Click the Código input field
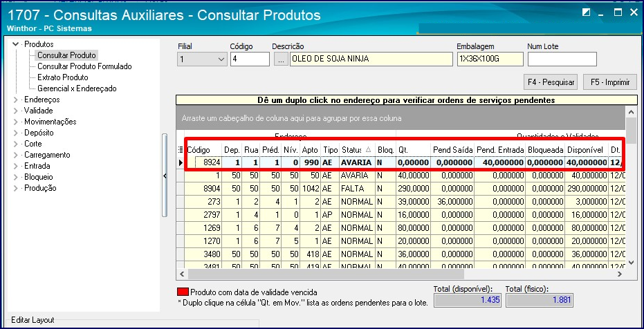Viewport: 644px width, 329px height. coord(250,59)
